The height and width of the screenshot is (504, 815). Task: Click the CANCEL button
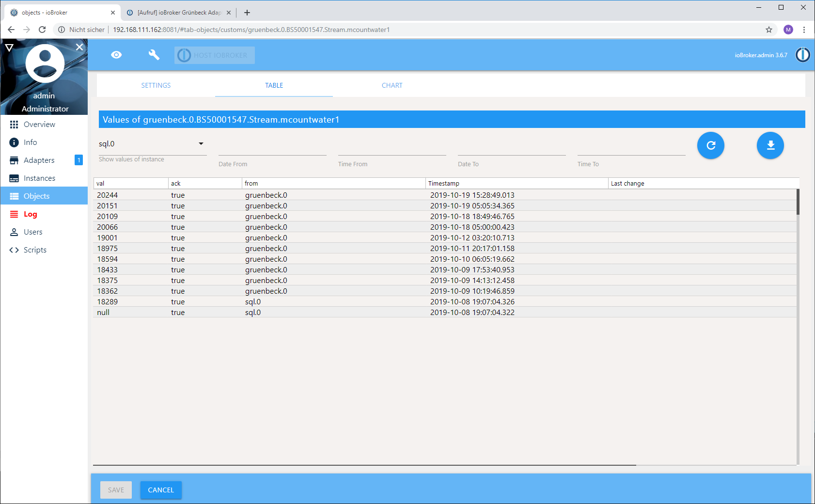[x=161, y=490]
